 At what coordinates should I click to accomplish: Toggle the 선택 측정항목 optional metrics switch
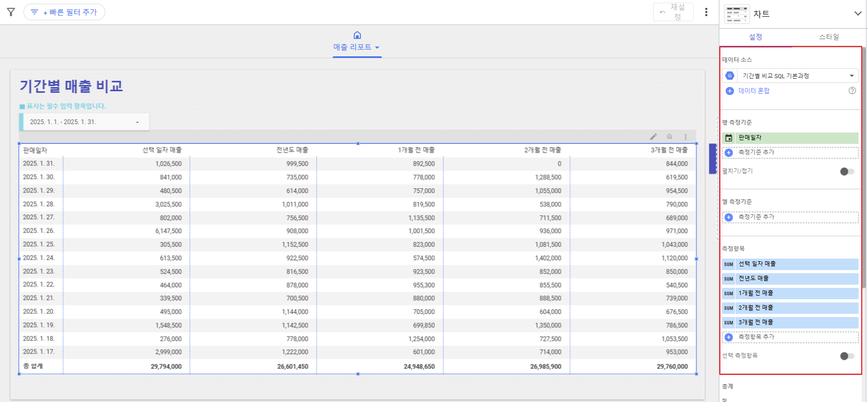(x=847, y=356)
